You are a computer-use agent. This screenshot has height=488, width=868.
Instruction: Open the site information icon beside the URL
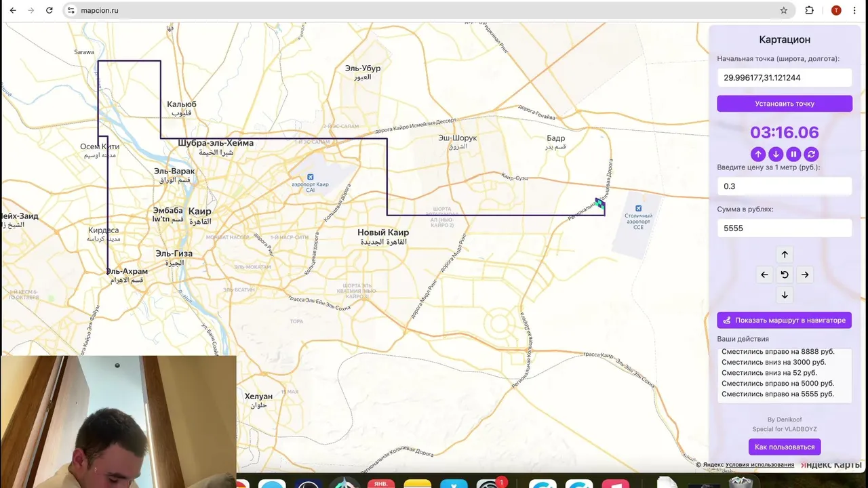[x=71, y=10]
